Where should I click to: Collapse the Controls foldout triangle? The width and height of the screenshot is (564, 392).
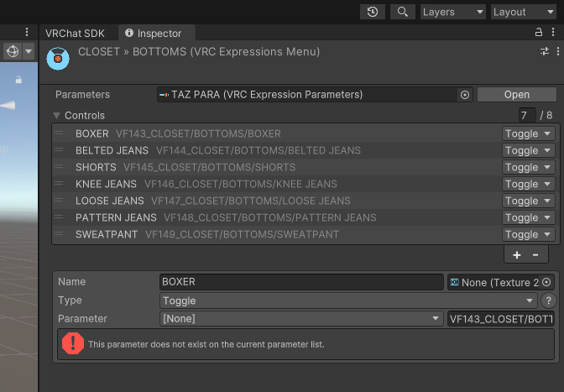[56, 116]
